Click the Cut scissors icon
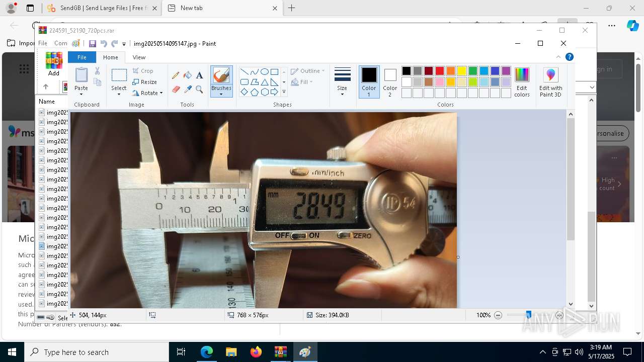644x362 pixels. 97,71
